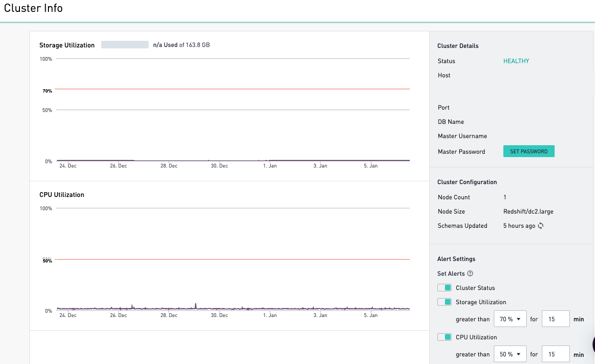
Task: Click the Alert Settings heading
Action: click(456, 259)
